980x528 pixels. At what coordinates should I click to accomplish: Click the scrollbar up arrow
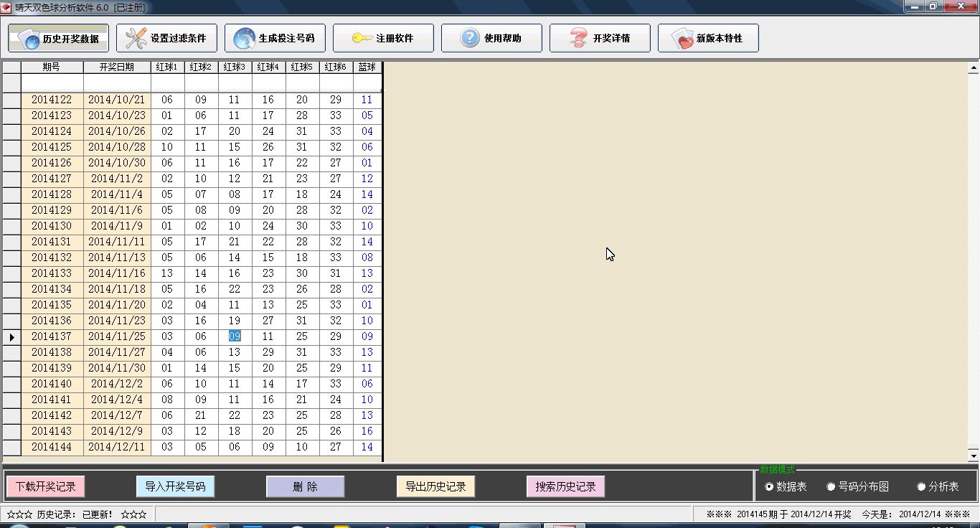point(974,69)
